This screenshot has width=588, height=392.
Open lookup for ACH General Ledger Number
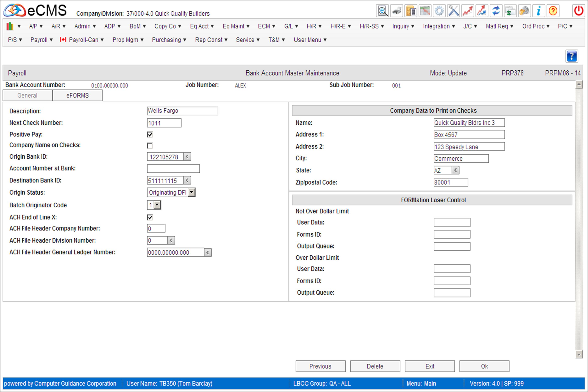pos(208,252)
